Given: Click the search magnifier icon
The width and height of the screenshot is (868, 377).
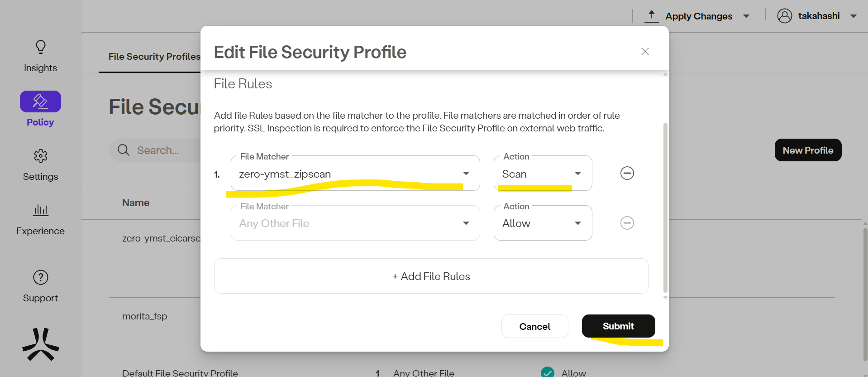Looking at the screenshot, I should click(x=124, y=150).
